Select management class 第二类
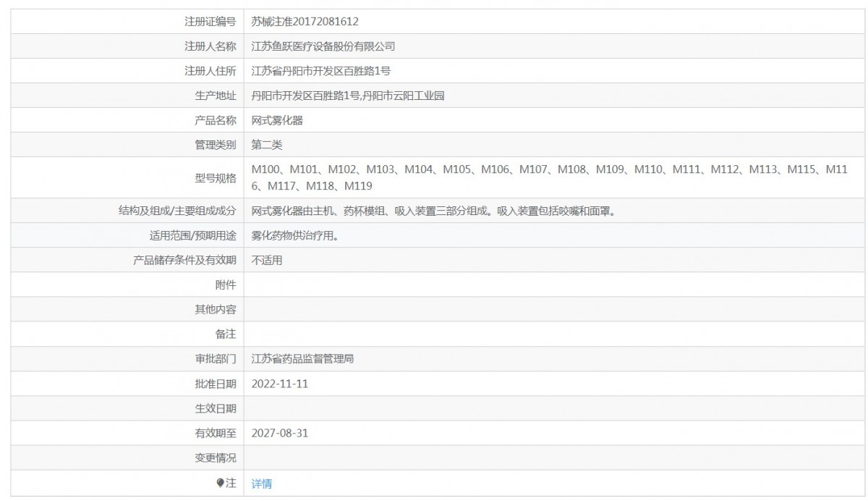The width and height of the screenshot is (868, 501). (x=267, y=145)
